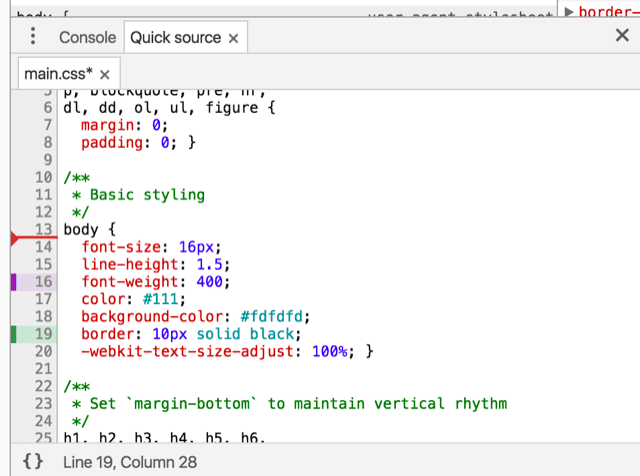Close the main.css file tab
Image resolution: width=640 pixels, height=476 pixels.
click(105, 74)
